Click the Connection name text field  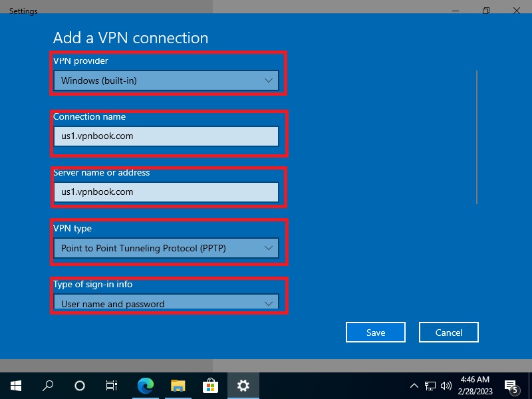166,136
